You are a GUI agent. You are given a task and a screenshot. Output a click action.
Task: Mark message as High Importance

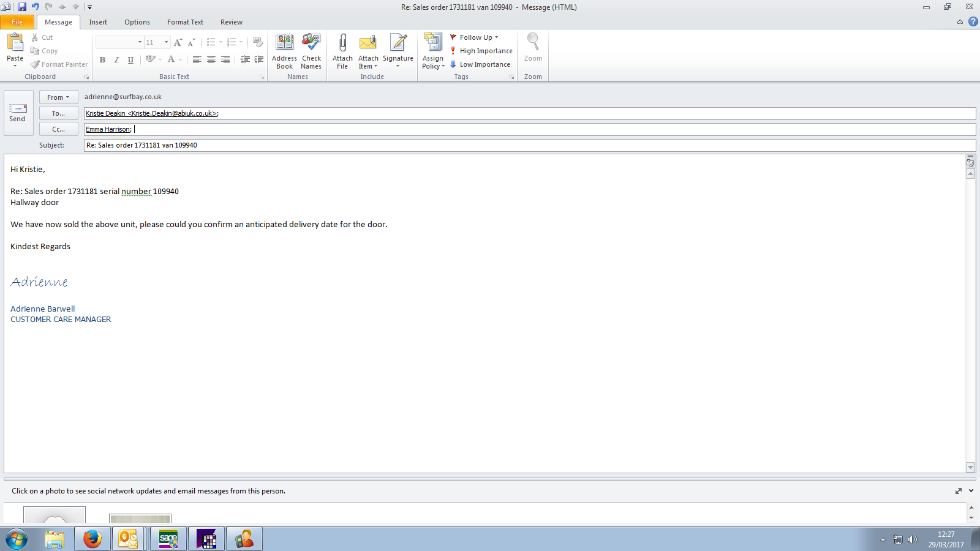point(481,51)
